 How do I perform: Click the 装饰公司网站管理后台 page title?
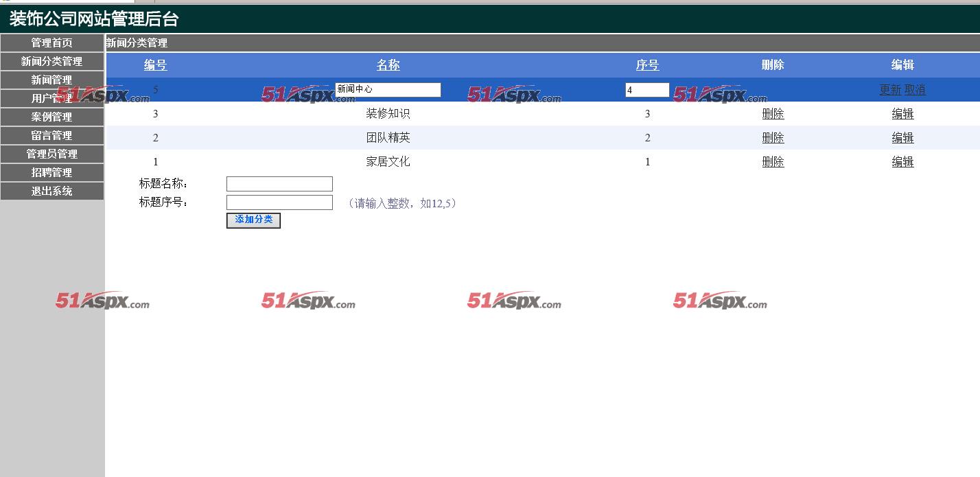point(94,19)
